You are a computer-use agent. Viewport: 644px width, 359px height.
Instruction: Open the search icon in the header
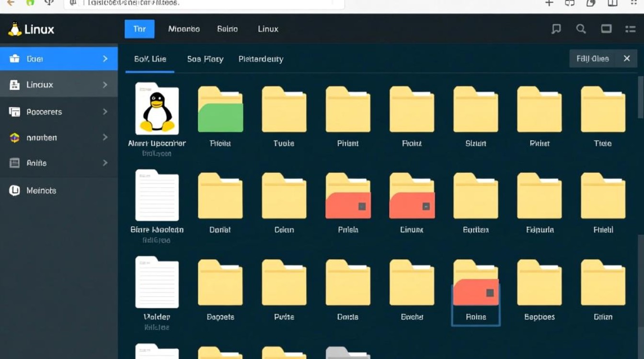pyautogui.click(x=581, y=29)
